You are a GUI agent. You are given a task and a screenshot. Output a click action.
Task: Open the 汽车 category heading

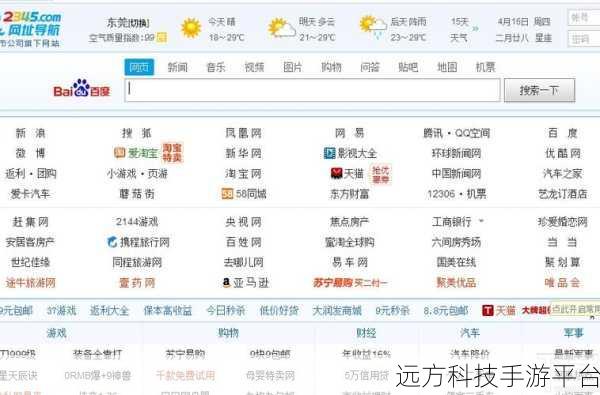[x=470, y=333]
